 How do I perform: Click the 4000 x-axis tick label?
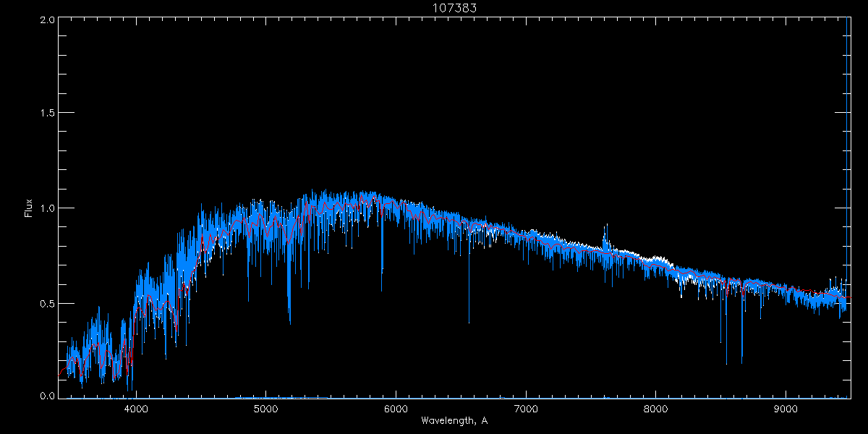click(x=136, y=409)
